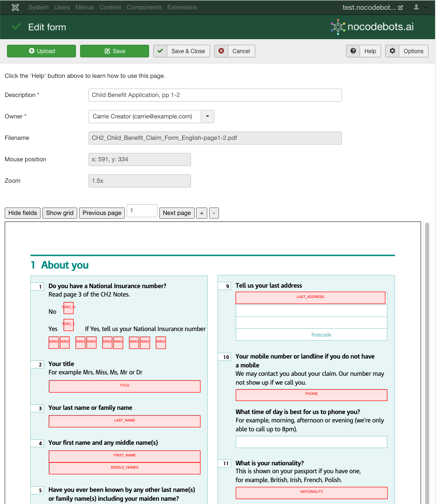
Task: Click the vertical scrollbar of form preview
Action: pos(427,364)
